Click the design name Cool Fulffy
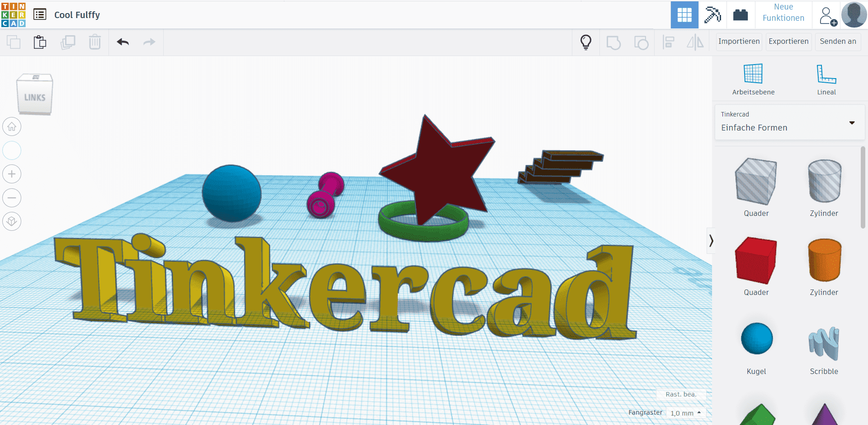The height and width of the screenshot is (425, 868). click(77, 15)
